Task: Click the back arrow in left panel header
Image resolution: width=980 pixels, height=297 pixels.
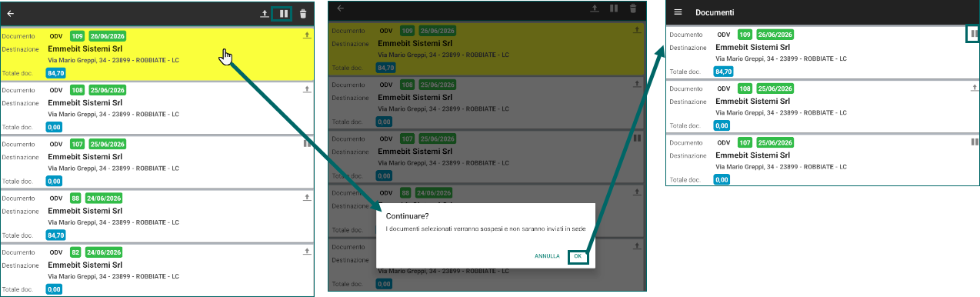Action: click(11, 13)
